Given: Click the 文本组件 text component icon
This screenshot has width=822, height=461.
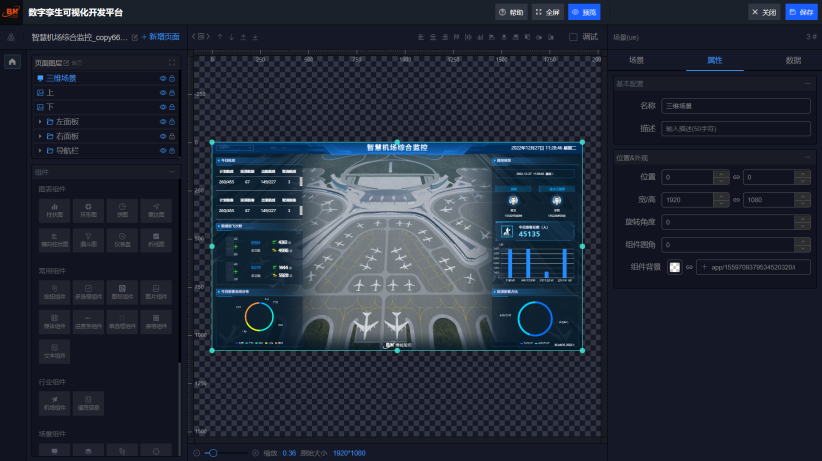Looking at the screenshot, I should (x=53, y=351).
